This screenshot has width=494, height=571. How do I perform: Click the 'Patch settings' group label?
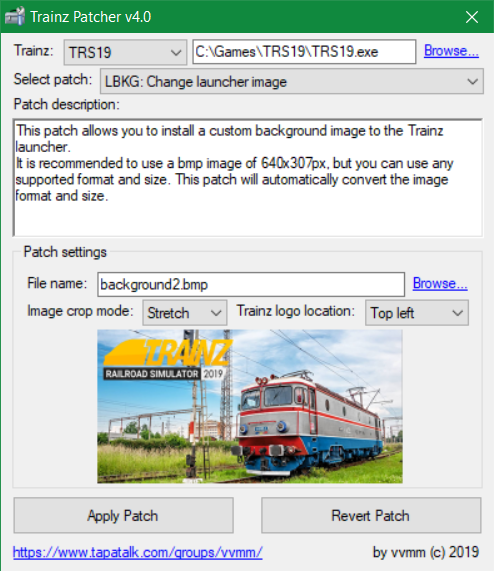click(x=65, y=252)
